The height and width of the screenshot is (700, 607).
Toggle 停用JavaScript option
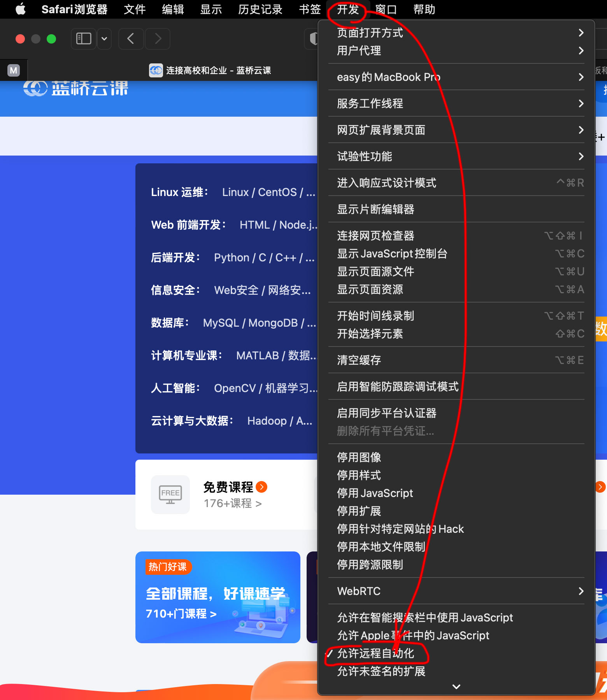(x=456, y=493)
